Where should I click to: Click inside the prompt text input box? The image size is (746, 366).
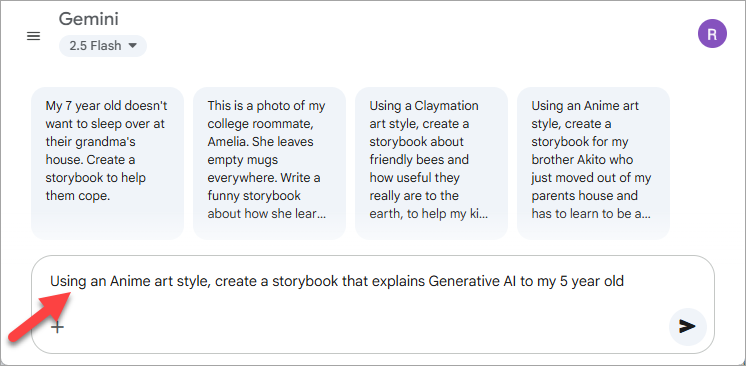[x=373, y=305]
